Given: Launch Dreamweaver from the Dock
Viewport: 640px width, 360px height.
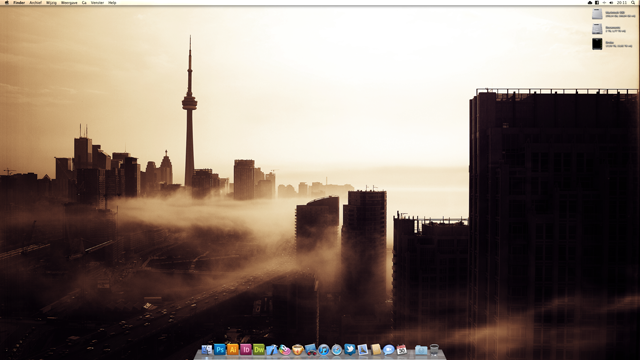Looking at the screenshot, I should coord(259,349).
